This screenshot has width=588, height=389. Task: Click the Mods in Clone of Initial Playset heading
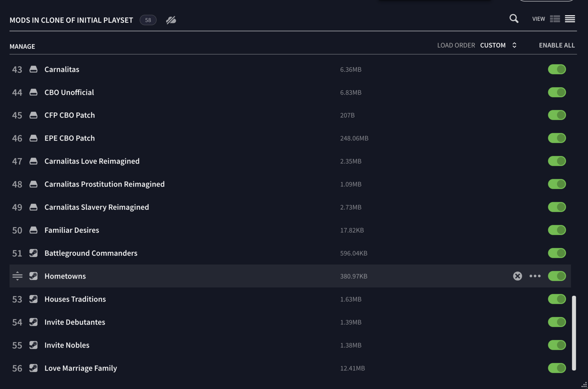tap(71, 20)
